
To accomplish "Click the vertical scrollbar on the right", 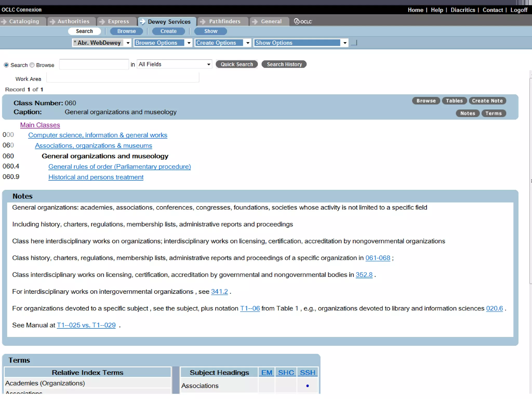I will pyautogui.click(x=530, y=182).
